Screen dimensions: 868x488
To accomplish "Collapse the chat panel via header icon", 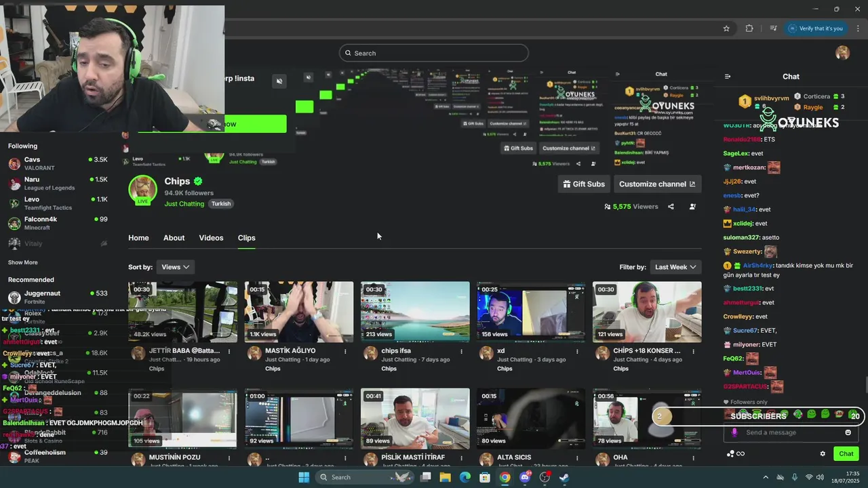I will pyautogui.click(x=728, y=77).
